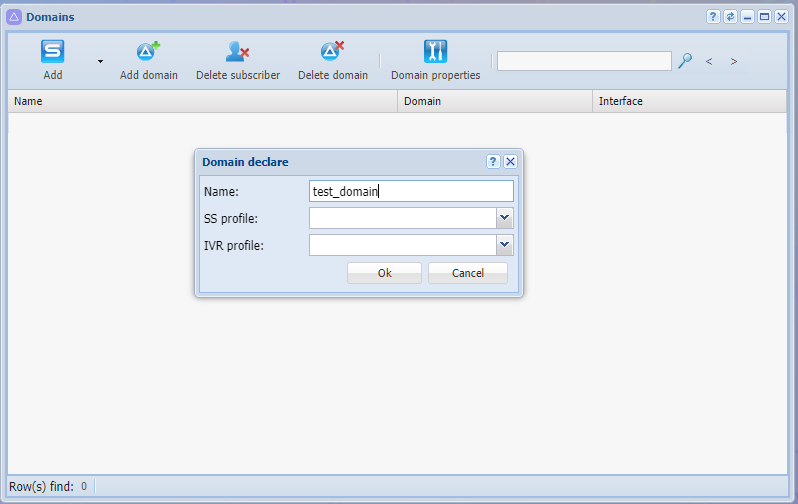Click the Add domain toolbar icon
This screenshot has height=504, width=798.
click(x=148, y=51)
